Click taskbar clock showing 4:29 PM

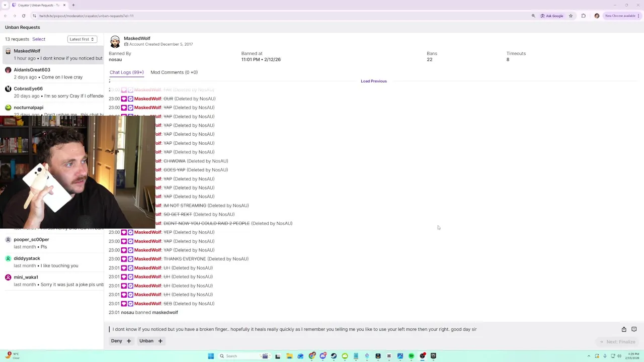pos(632,356)
